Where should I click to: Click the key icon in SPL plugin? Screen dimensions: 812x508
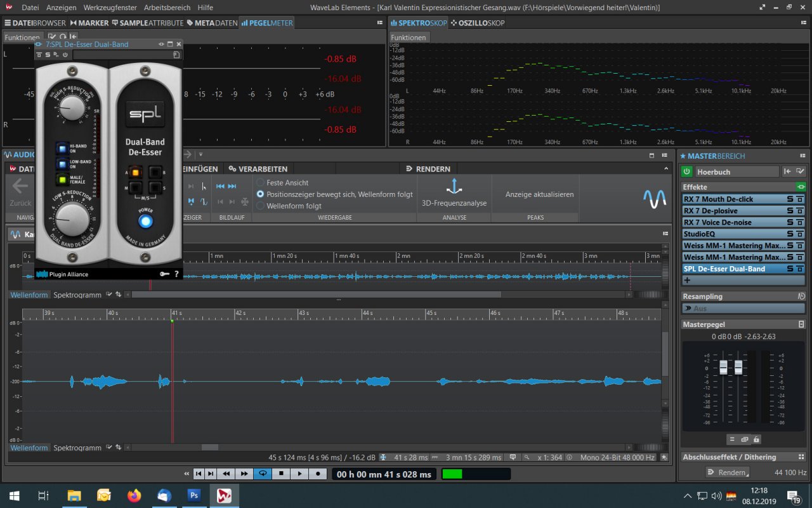tap(165, 274)
